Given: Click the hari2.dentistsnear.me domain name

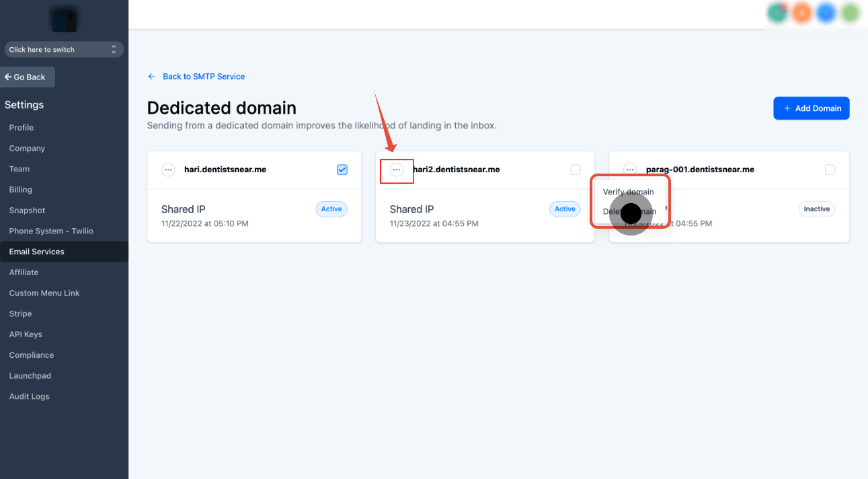Looking at the screenshot, I should coord(456,170).
